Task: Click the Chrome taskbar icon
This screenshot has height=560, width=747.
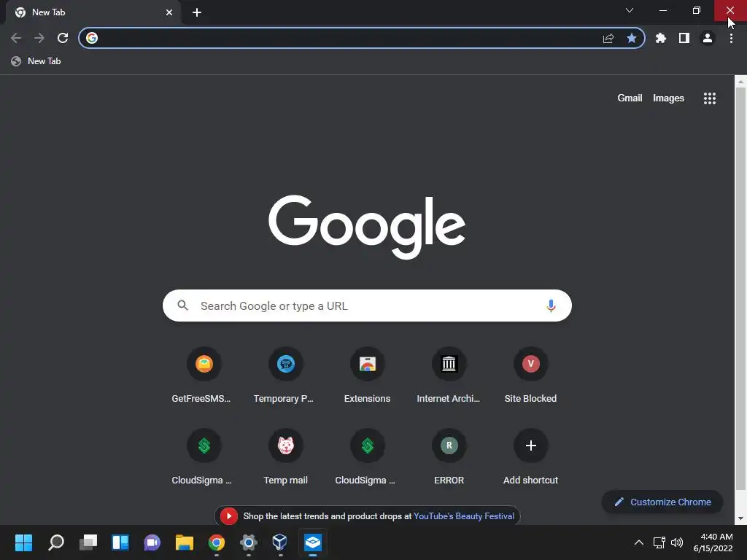Action: tap(216, 542)
